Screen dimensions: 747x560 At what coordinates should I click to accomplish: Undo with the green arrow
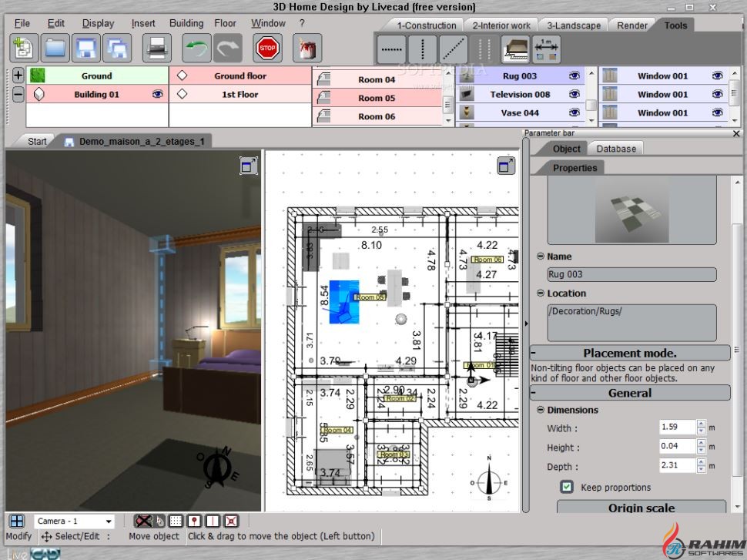pos(196,48)
